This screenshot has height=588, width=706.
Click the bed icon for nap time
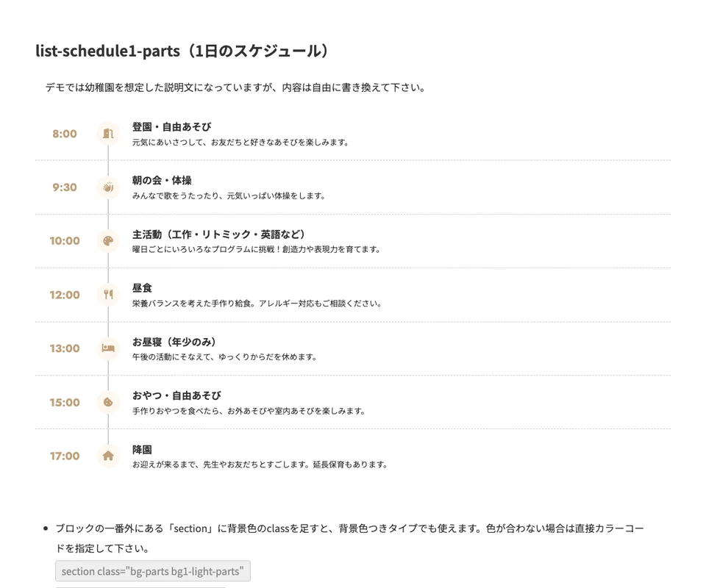pos(108,348)
